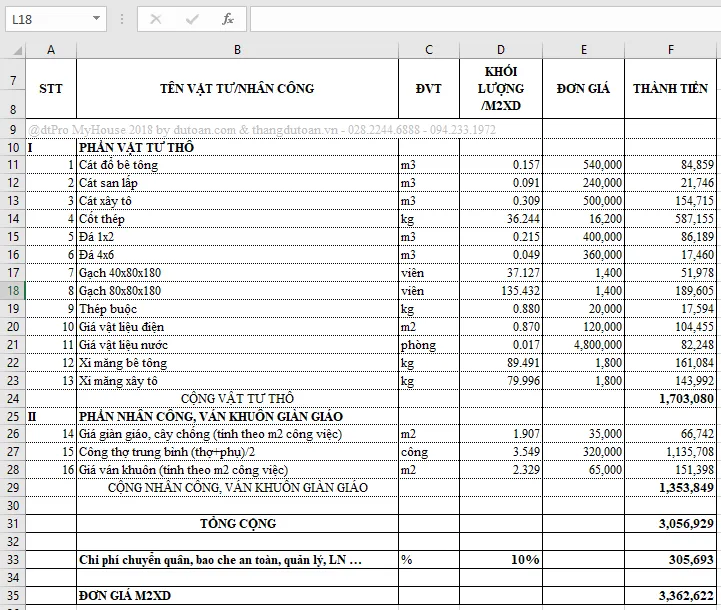This screenshot has height=610, width=721.
Task: Click the 4,800,000 unit price cell
Action: tap(583, 344)
